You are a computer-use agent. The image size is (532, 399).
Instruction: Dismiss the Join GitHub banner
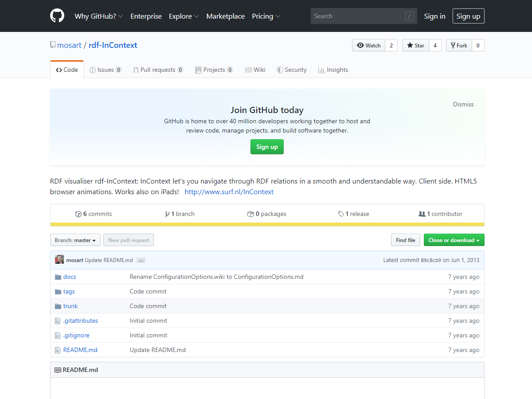point(463,105)
